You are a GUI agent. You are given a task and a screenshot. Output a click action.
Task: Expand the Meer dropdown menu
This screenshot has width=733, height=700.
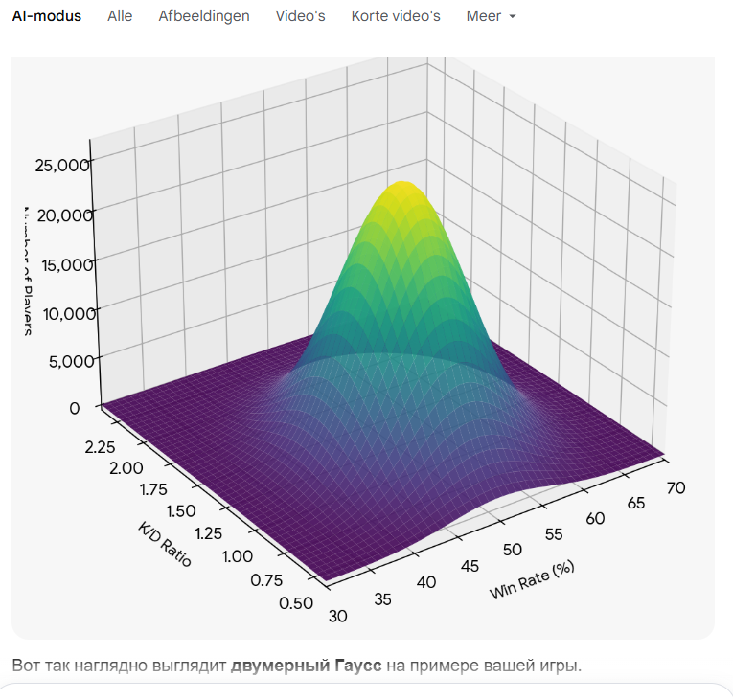click(491, 16)
